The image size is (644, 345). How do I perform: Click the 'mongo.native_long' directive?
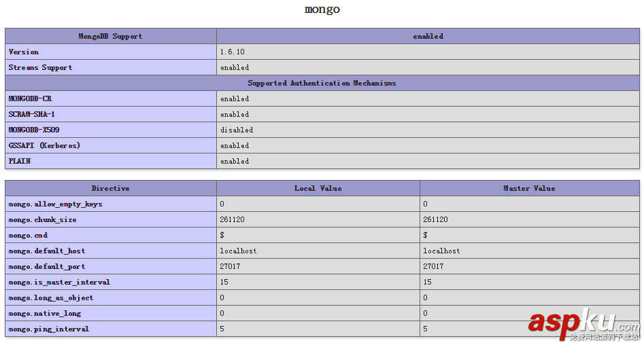point(45,313)
